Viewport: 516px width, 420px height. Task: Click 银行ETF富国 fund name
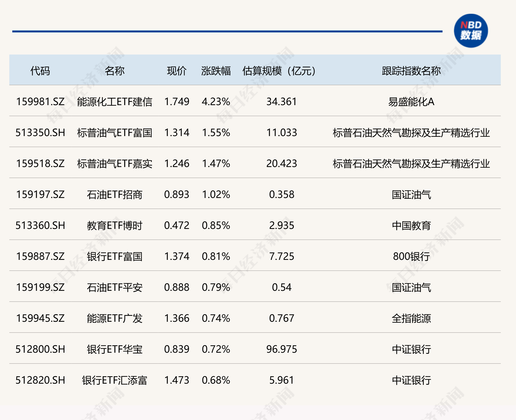pos(115,256)
